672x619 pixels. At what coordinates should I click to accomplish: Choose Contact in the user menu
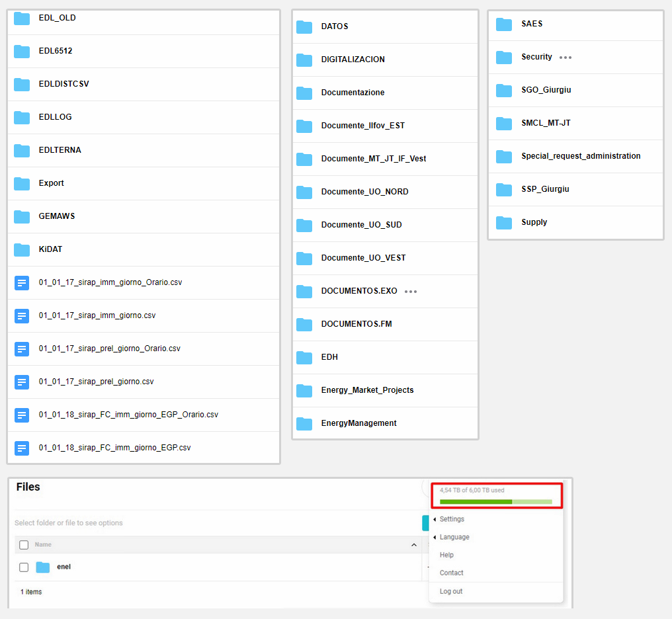pos(451,573)
